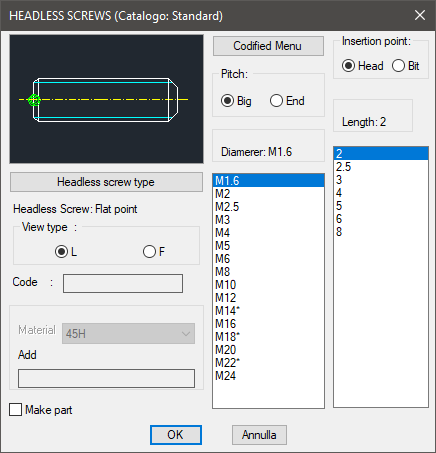This screenshot has width=436, height=453.
Task: Select the End pitch option
Action: pyautogui.click(x=287, y=101)
